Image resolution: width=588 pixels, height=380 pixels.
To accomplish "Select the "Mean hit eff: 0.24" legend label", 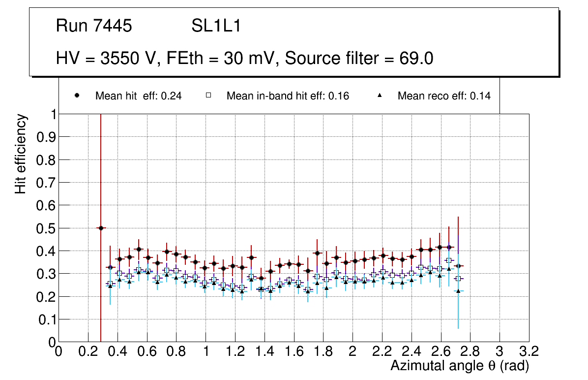I will click(138, 96).
